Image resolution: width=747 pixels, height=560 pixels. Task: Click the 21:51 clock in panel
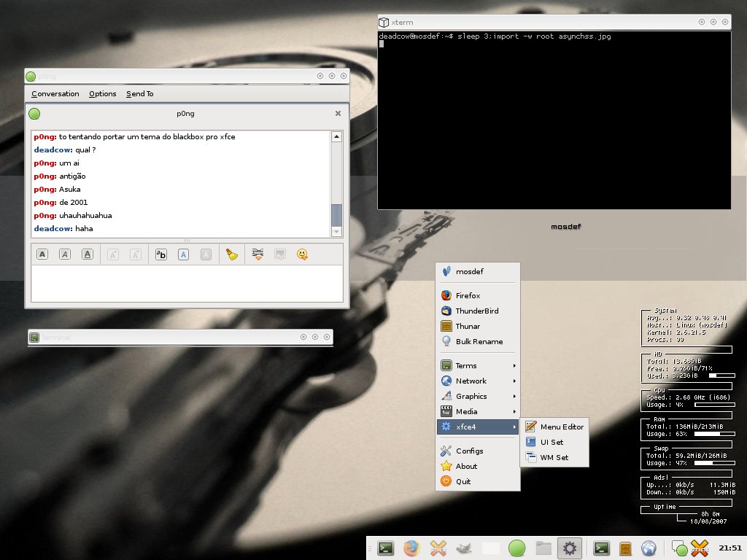tap(729, 548)
